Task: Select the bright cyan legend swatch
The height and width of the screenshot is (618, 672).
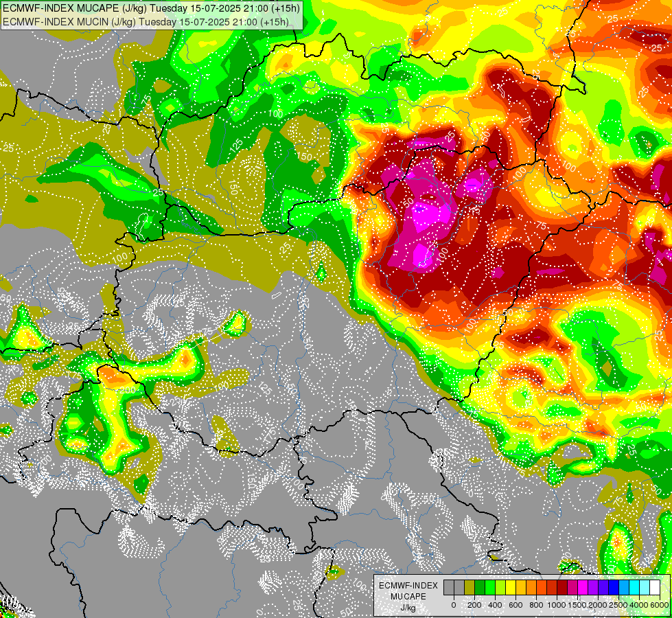Action: click(635, 588)
